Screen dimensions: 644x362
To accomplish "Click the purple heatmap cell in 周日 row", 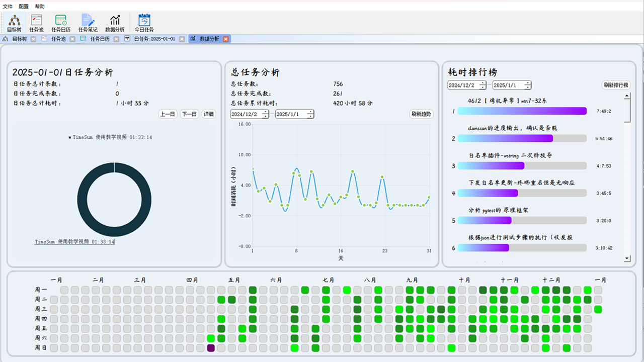I will point(211,347).
